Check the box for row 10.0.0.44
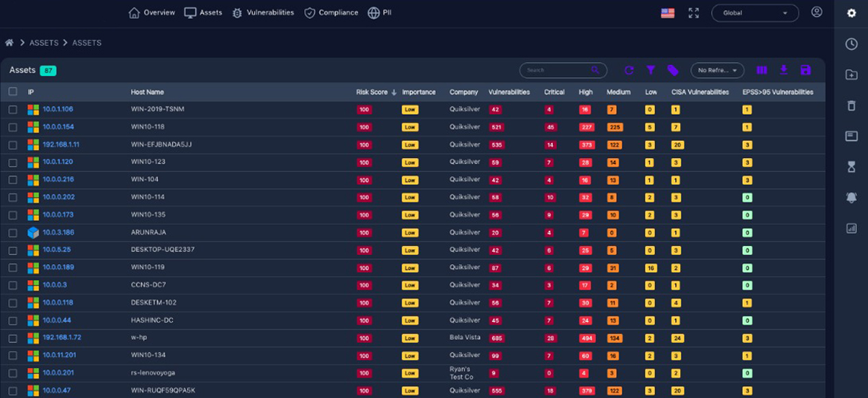Viewport: 868px width, 398px height. [13, 320]
